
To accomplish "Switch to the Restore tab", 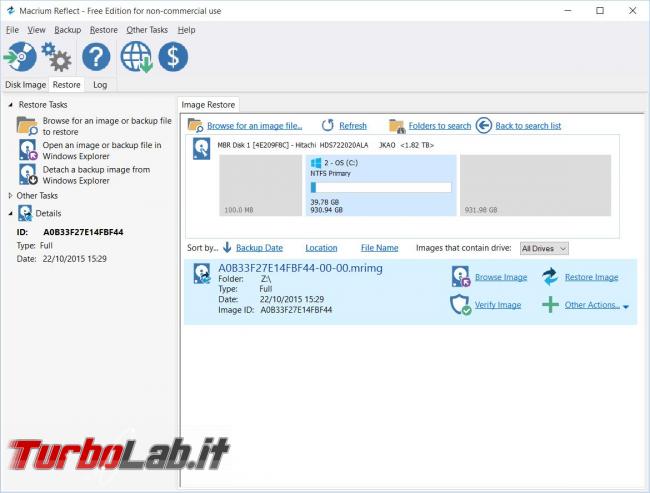I will 66,85.
